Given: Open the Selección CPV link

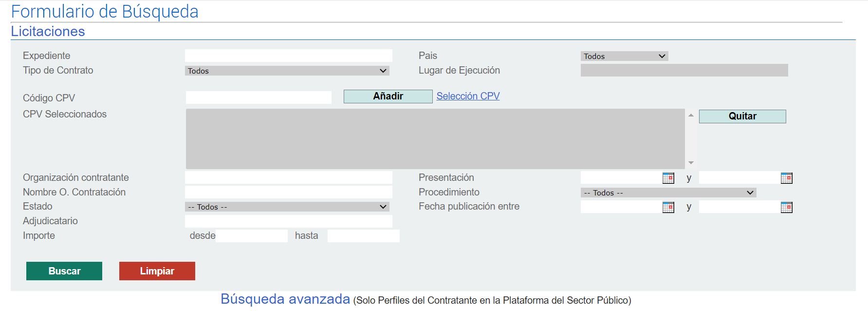Looking at the screenshot, I should tap(468, 96).
